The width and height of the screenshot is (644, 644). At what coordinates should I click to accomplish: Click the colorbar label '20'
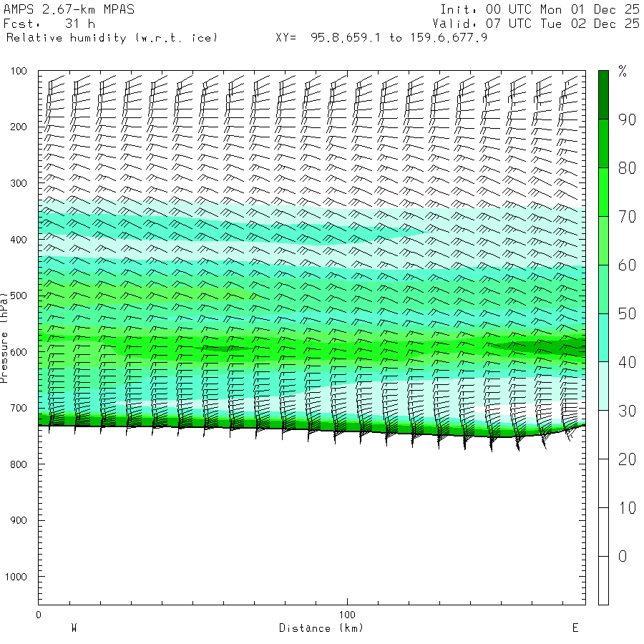pyautogui.click(x=627, y=459)
